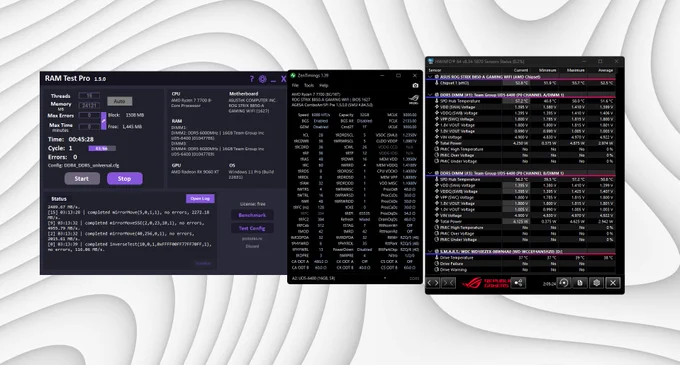Click the Max Errors input field

[89, 115]
